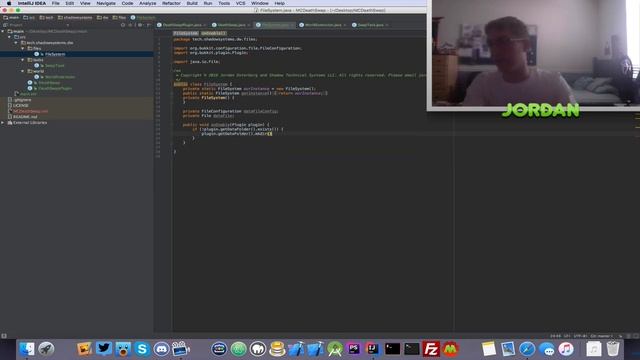Screen dimensions: 640x360
Task: Switch to the DeathSwap.java tab
Action: (x=231, y=25)
